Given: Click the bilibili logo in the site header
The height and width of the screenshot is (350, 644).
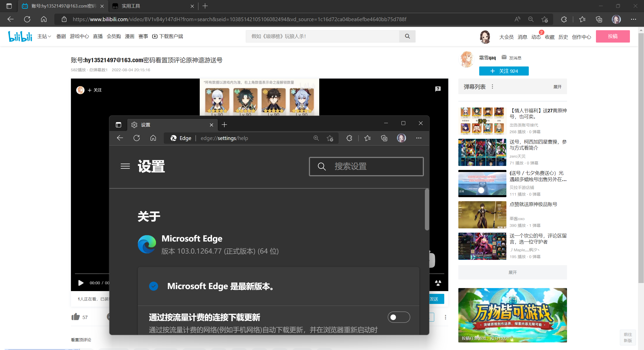Looking at the screenshot, I should [x=20, y=37].
